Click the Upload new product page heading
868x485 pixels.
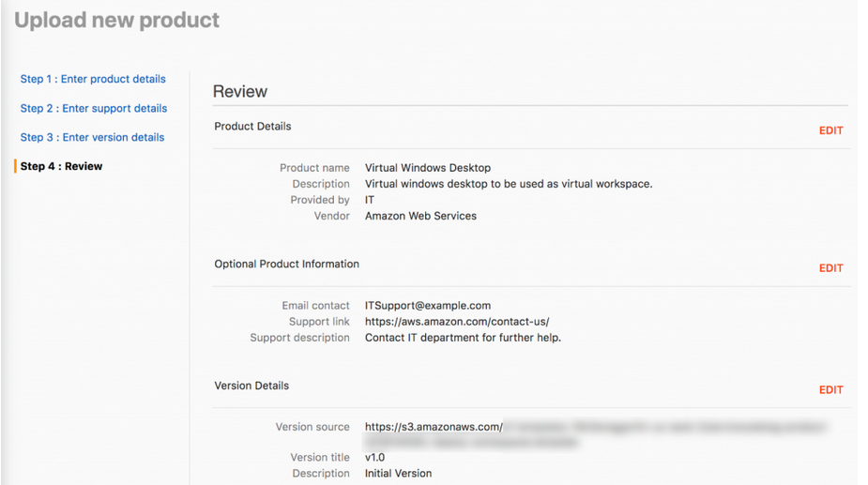coord(116,21)
